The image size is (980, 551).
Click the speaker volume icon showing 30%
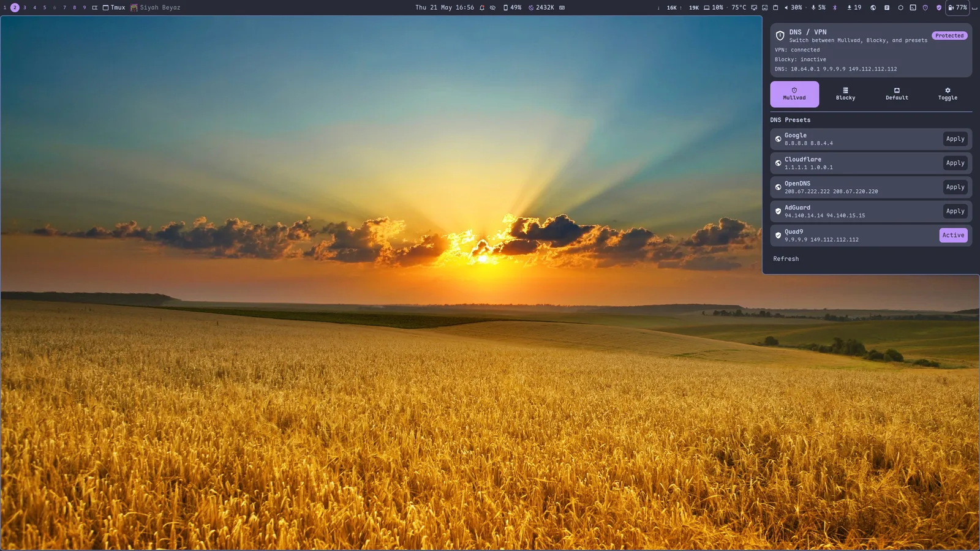(x=786, y=8)
